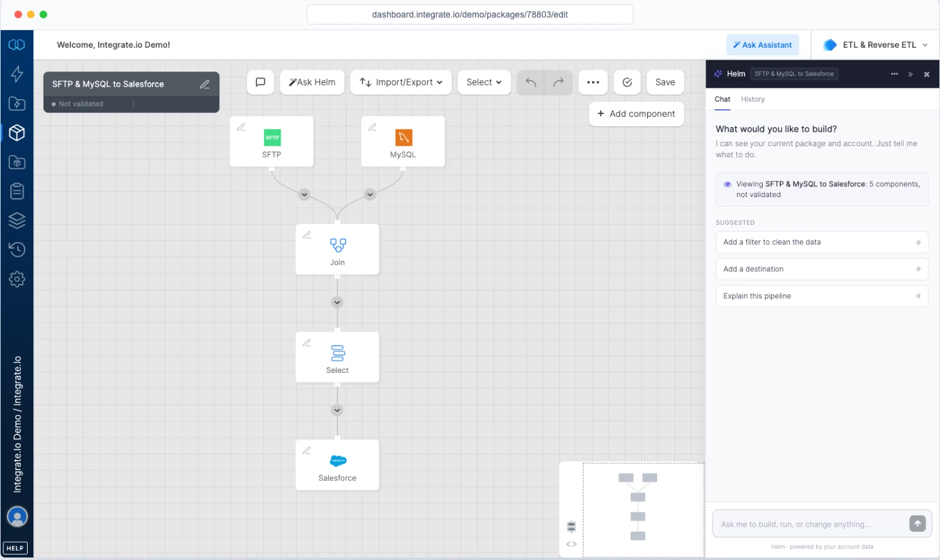Image resolution: width=940 pixels, height=560 pixels.
Task: Click the Ask Helm button
Action: [x=312, y=82]
